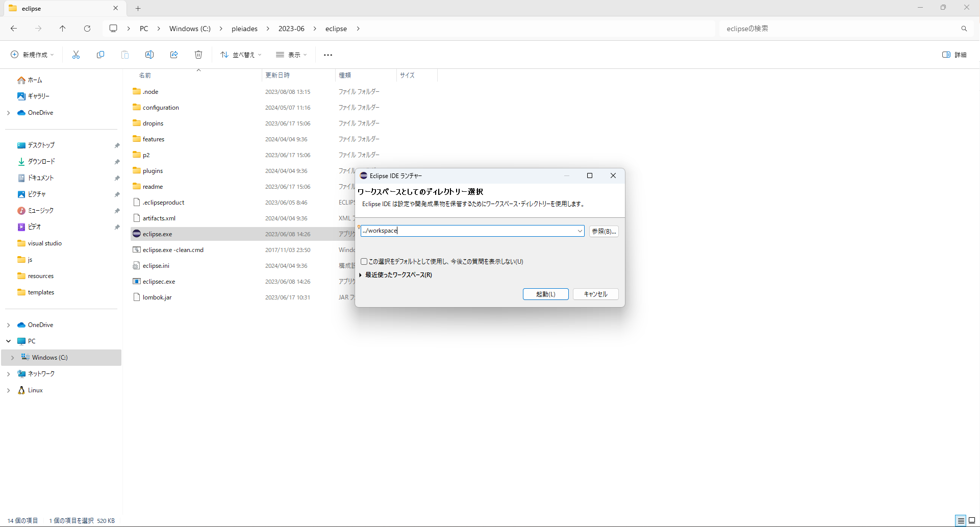
Task: Click the 参照(B) button
Action: click(604, 231)
